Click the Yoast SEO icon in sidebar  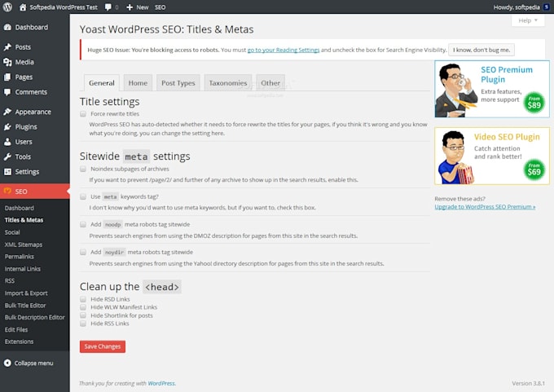pos(7,192)
